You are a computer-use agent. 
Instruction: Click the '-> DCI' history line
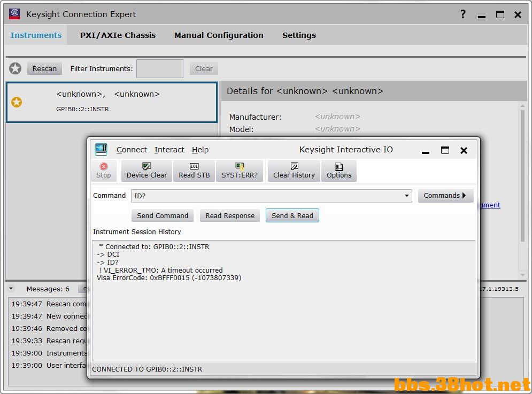[x=108, y=254]
